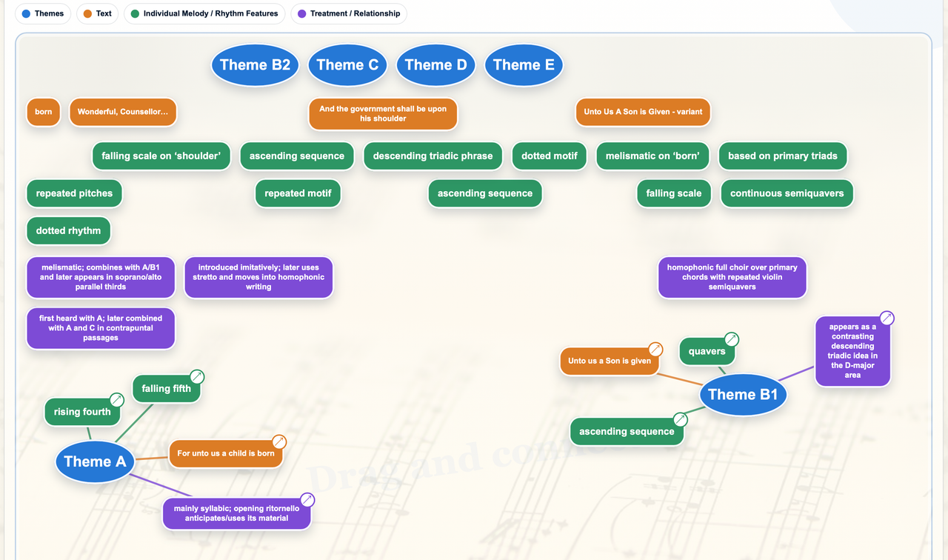This screenshot has height=560, width=948.
Task: Select 'And the government shall be upon his shoulder'
Action: pos(383,113)
